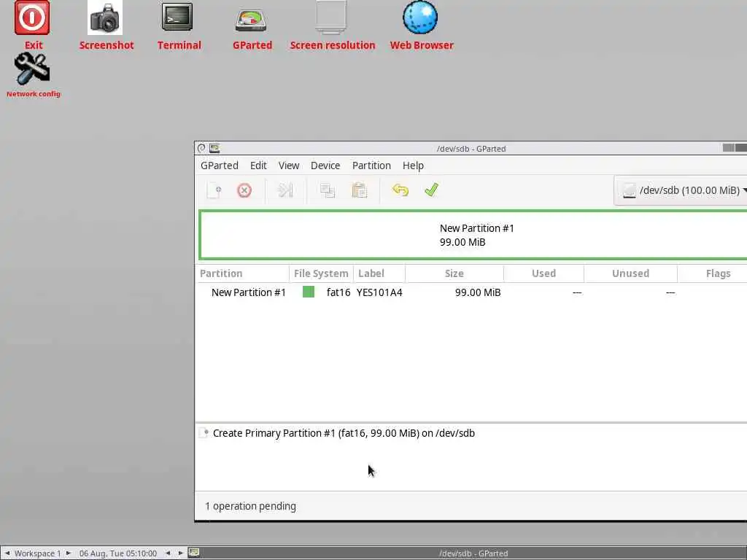Screen dimensions: 747x560
Task: Open the GParted menu
Action: coord(219,166)
